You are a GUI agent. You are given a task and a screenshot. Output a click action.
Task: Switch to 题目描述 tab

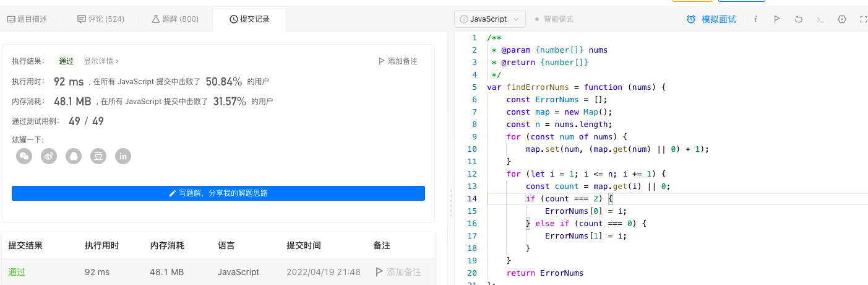(27, 19)
